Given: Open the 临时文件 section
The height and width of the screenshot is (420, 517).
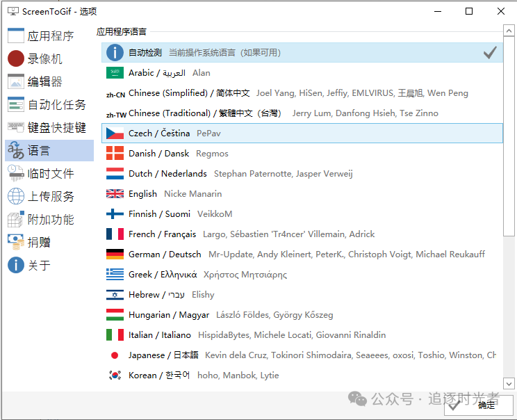Looking at the screenshot, I should coord(49,173).
